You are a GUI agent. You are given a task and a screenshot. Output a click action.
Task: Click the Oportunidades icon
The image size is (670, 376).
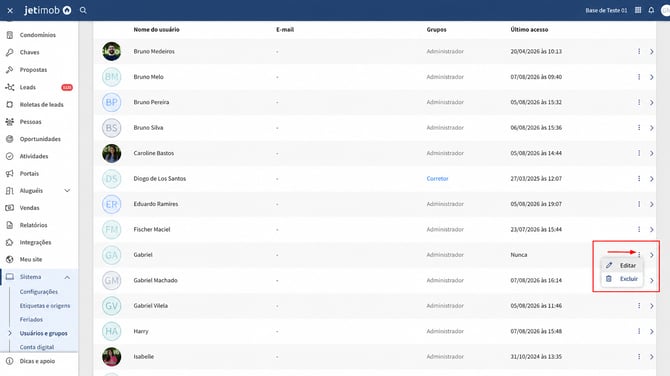coord(9,139)
